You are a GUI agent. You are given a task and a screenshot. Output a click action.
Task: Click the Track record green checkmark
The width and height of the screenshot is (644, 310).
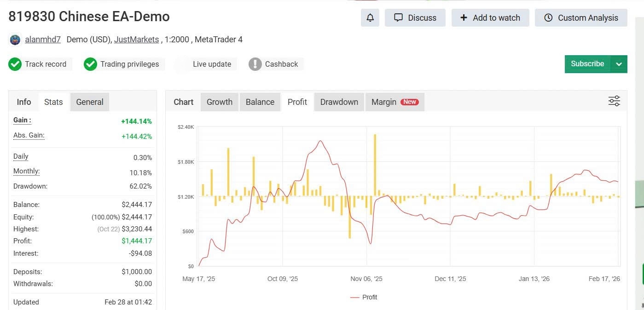pyautogui.click(x=15, y=64)
